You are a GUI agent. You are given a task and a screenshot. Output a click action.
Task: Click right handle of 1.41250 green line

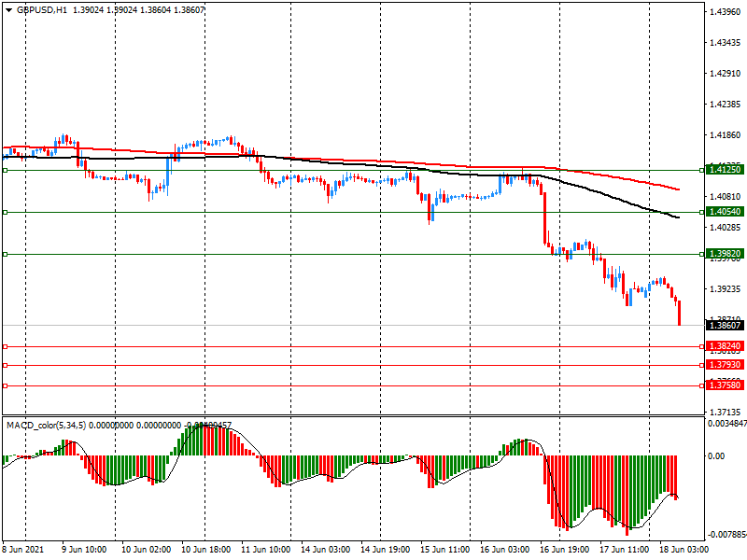click(x=702, y=170)
